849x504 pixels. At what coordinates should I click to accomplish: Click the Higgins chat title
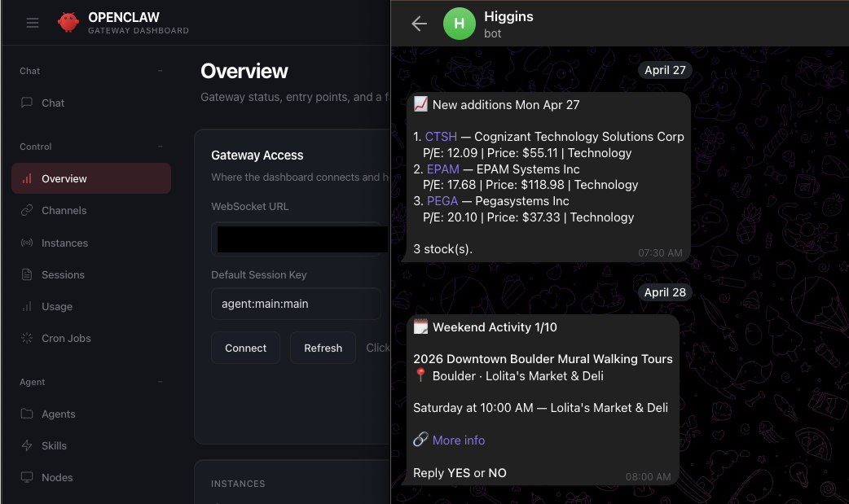(x=508, y=17)
